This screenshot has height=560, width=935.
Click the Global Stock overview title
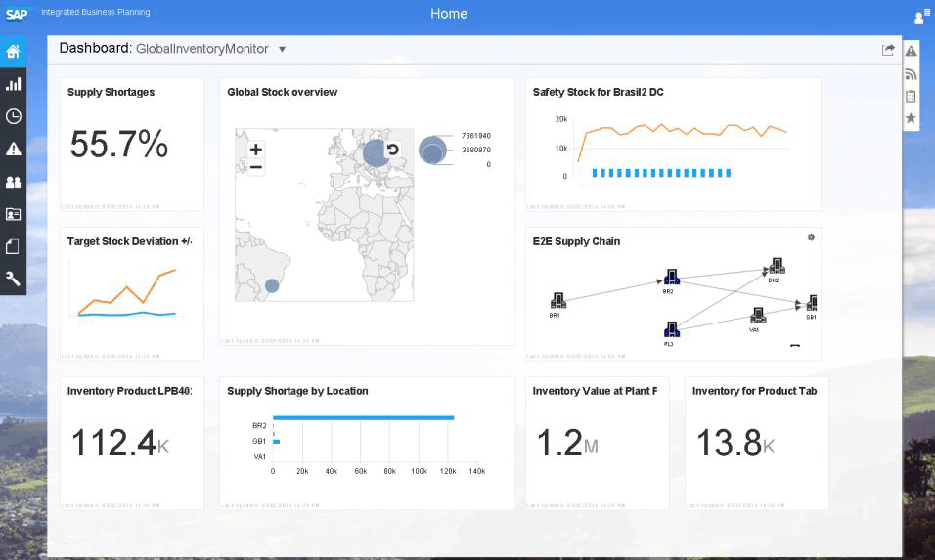coord(282,92)
